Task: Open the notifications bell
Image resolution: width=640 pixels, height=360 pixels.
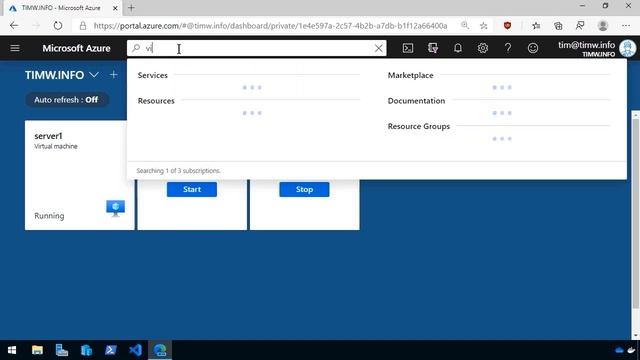Action: 458,48
